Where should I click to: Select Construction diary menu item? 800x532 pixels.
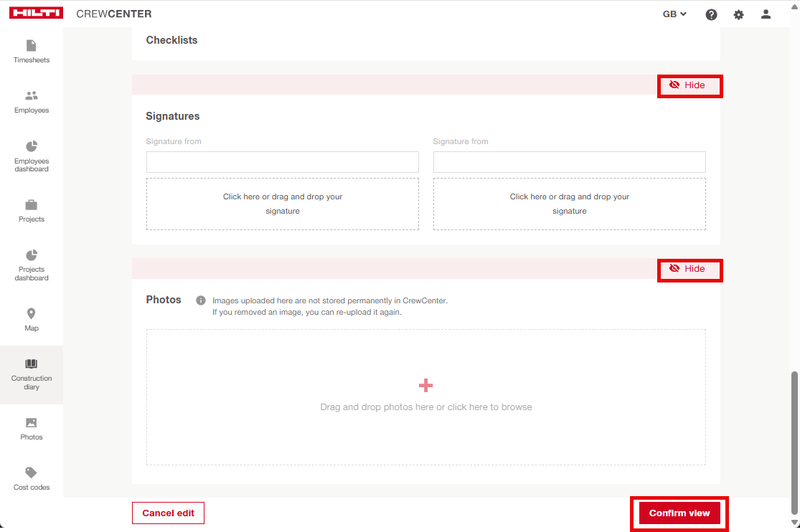pyautogui.click(x=31, y=374)
